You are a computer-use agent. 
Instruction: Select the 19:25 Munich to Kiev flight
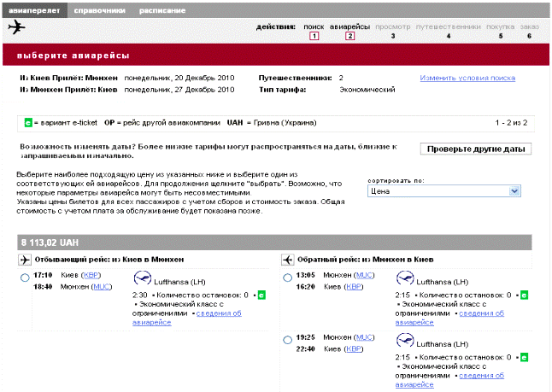[288, 340]
